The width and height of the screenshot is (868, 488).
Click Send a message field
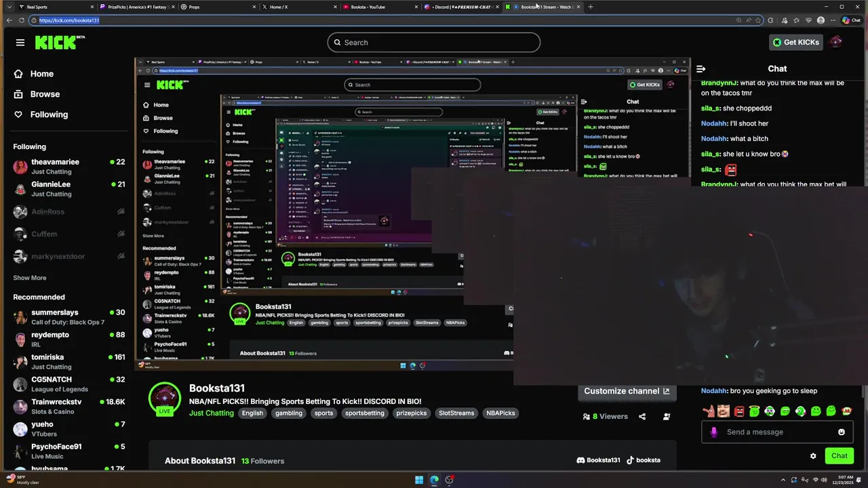tap(778, 432)
